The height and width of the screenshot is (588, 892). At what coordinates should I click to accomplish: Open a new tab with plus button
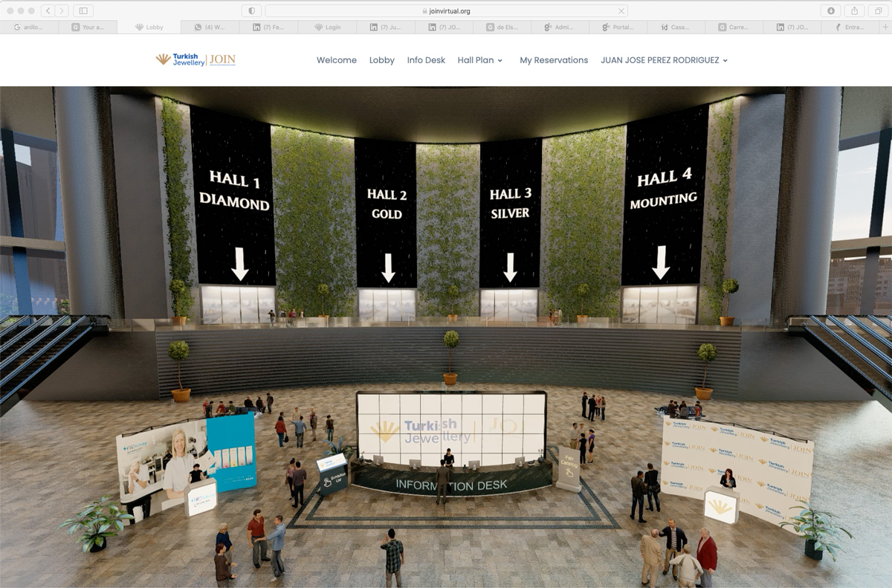point(885,27)
